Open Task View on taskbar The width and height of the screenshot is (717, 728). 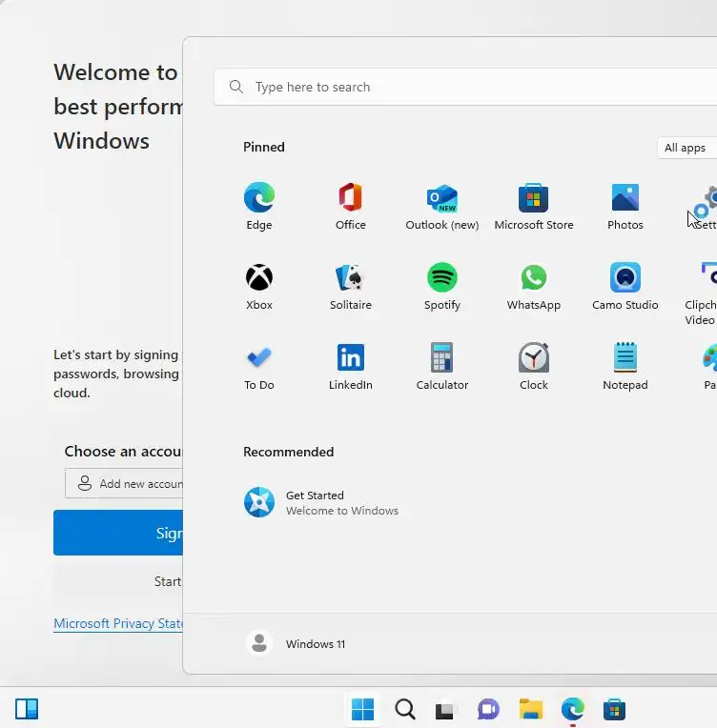444,709
